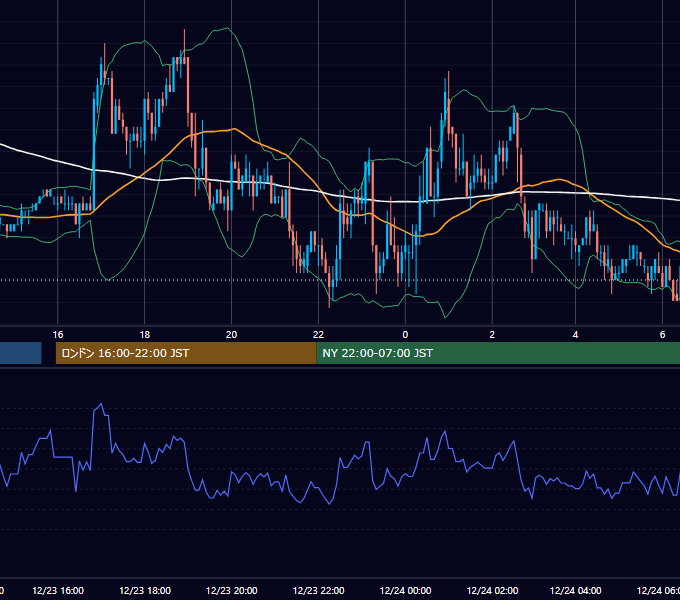This screenshot has height=600, width=680.
Task: Click the hour label 6 on price chart axis
Action: [662, 335]
